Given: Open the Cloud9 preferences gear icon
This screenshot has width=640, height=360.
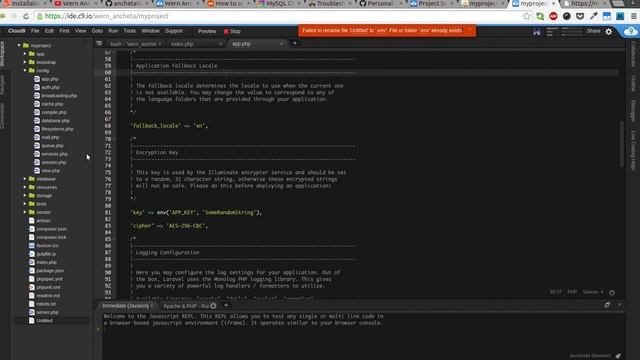Looking at the screenshot, I should [609, 31].
